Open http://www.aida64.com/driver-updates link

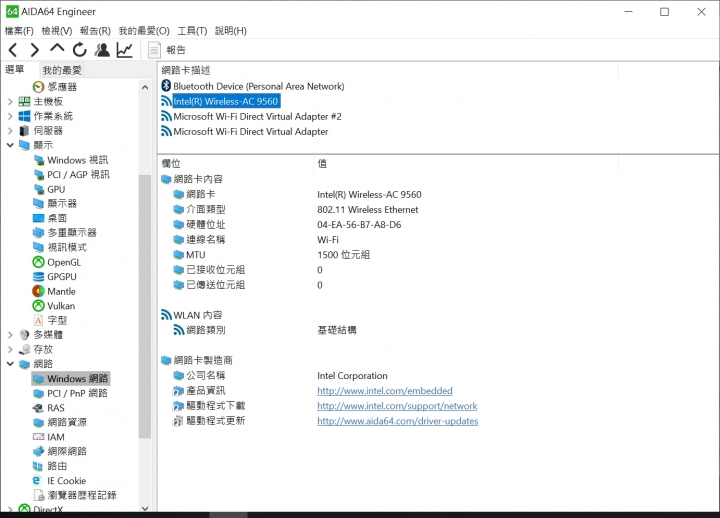398,421
